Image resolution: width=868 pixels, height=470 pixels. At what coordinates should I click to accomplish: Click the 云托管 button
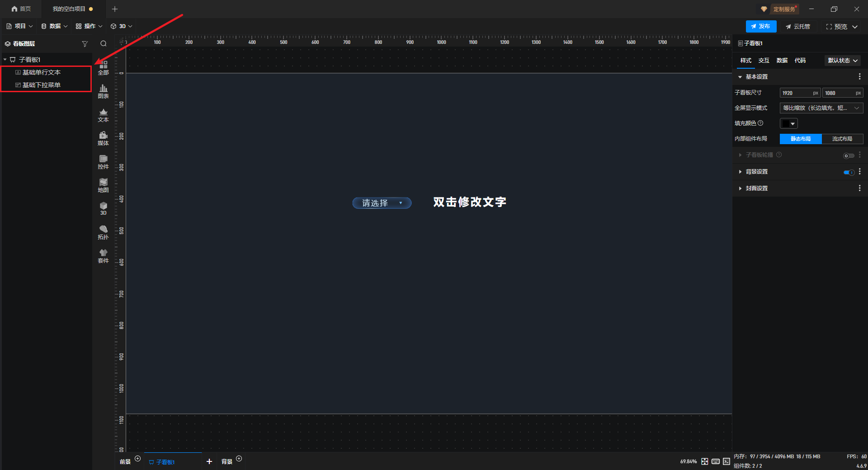pyautogui.click(x=798, y=27)
